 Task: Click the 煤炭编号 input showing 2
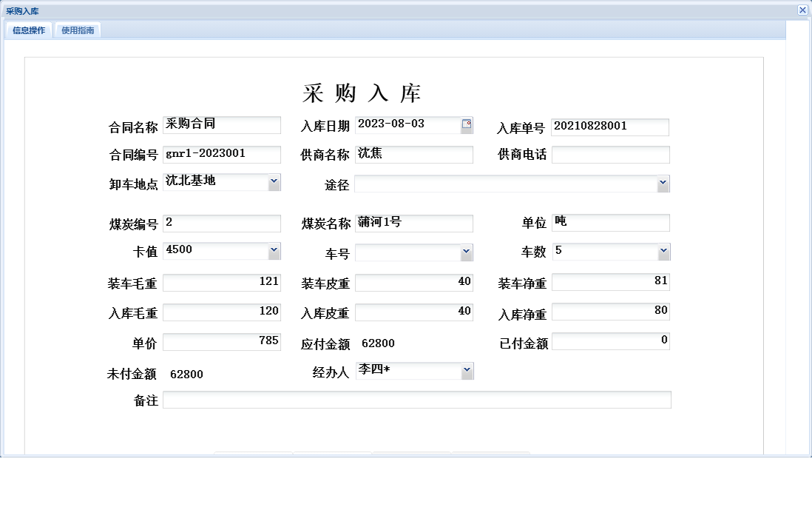point(222,222)
